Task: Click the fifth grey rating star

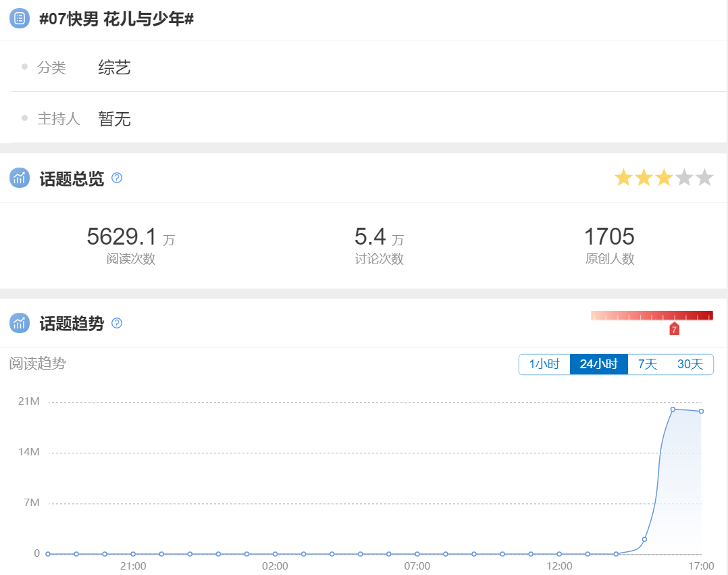Action: 704,178
